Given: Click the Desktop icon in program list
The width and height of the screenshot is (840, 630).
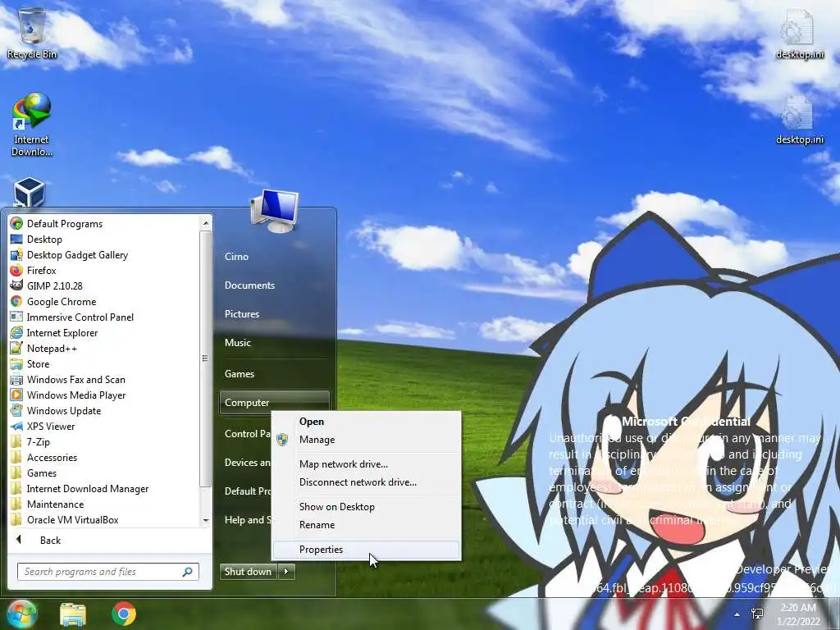Looking at the screenshot, I should pos(16,239).
